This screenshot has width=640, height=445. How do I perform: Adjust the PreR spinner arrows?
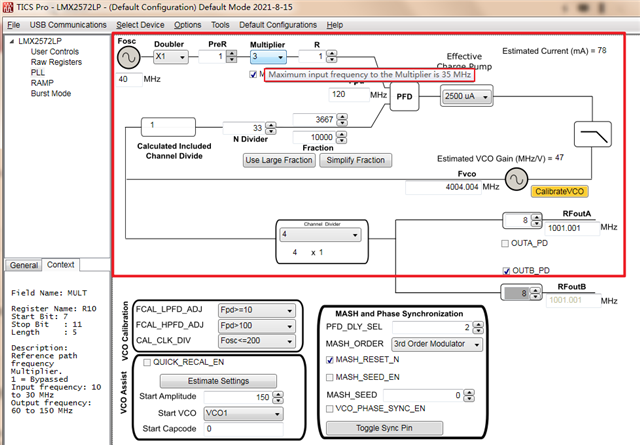[x=232, y=56]
